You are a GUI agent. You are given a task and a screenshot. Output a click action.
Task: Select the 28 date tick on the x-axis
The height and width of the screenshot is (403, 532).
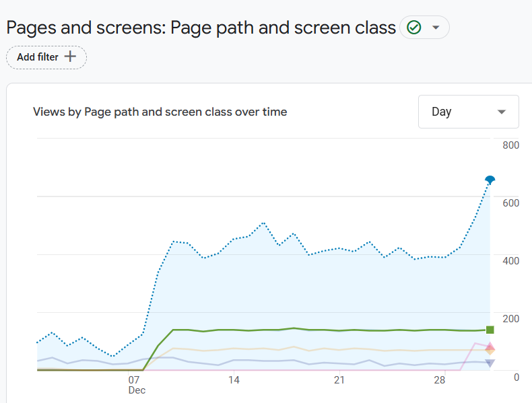point(440,380)
